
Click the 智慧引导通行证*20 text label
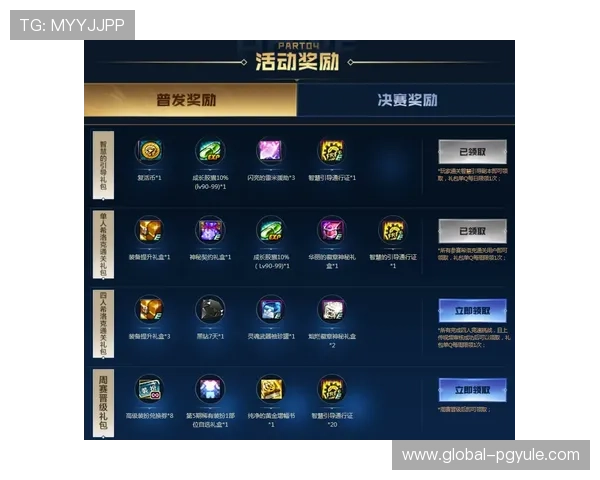coord(332,420)
